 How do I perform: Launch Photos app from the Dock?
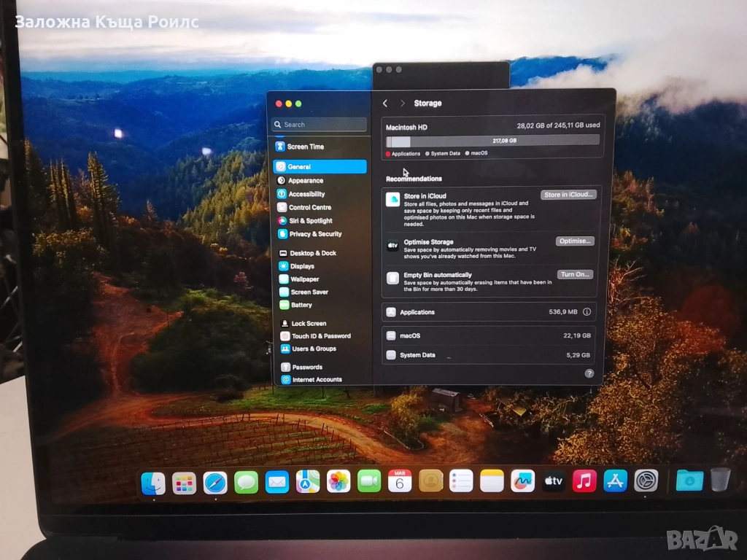pyautogui.click(x=338, y=481)
